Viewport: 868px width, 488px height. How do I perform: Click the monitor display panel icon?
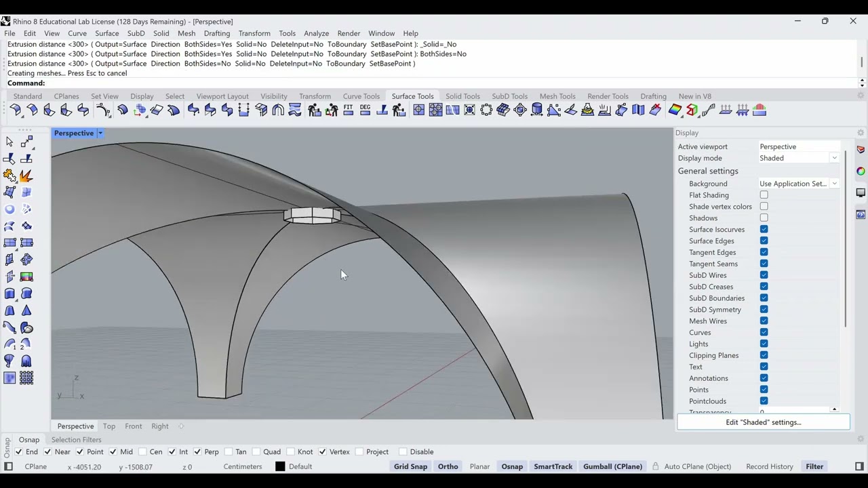click(861, 193)
